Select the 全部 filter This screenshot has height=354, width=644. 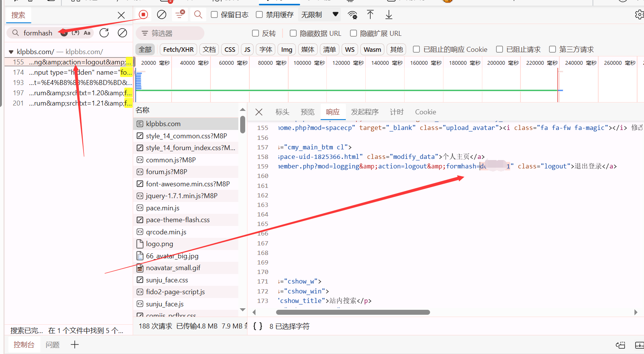(x=145, y=50)
